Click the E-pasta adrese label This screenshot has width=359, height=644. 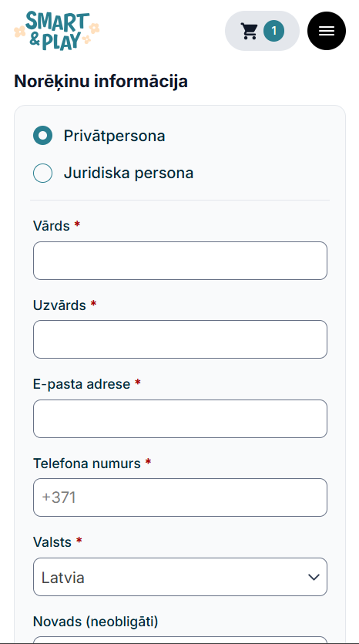point(82,384)
